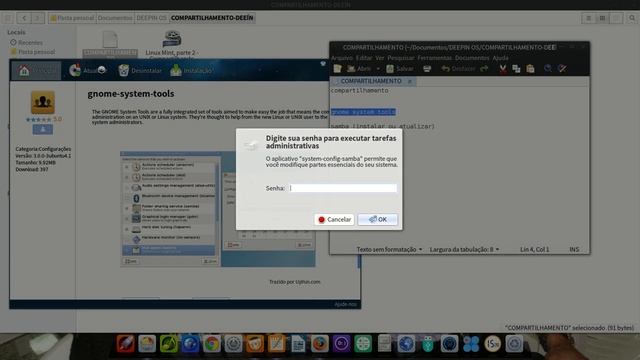Focus the Senha password field
This screenshot has height=360, width=640.
point(342,188)
